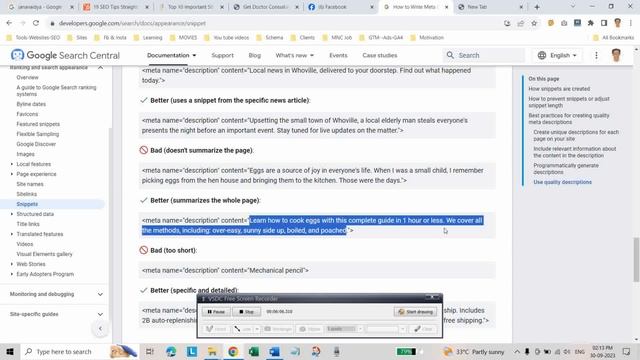Open the user avatar in Search Central header

click(x=616, y=55)
